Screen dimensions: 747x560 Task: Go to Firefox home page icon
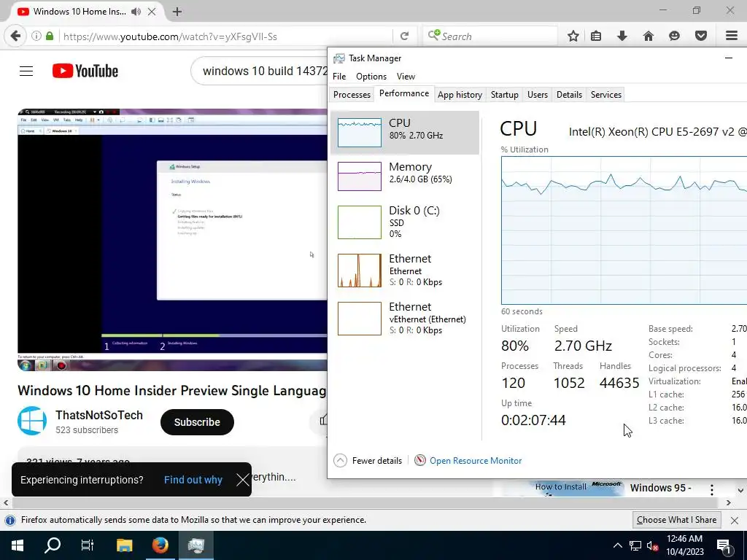click(649, 36)
